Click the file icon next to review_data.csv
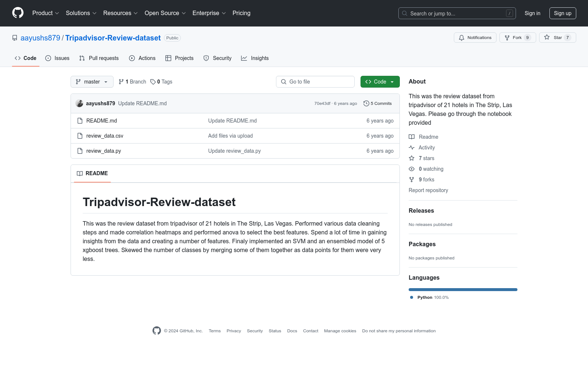The image size is (588, 368). 80,136
